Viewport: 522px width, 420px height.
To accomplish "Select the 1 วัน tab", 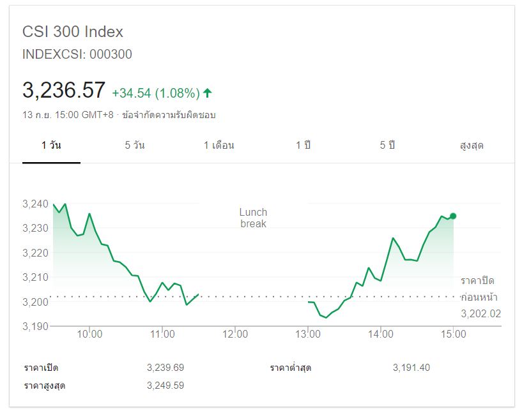I will [x=51, y=146].
